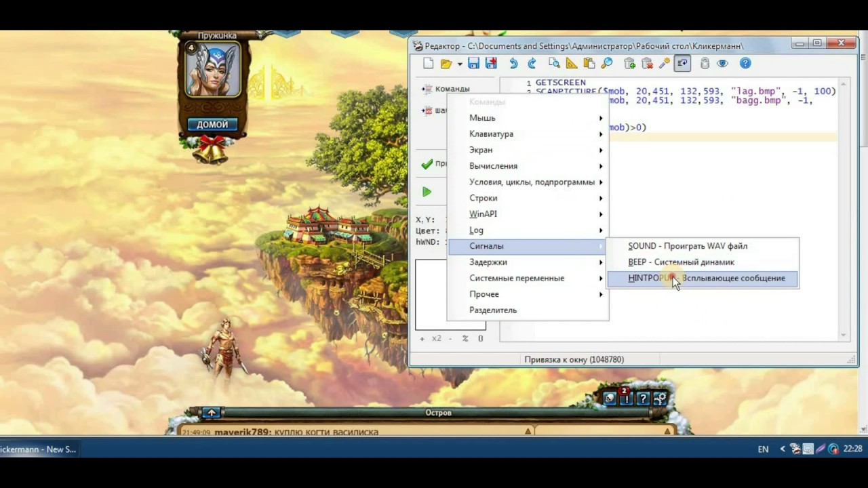Click the GETSCREEN line in the code editor
The image size is (868, 488).
click(561, 83)
